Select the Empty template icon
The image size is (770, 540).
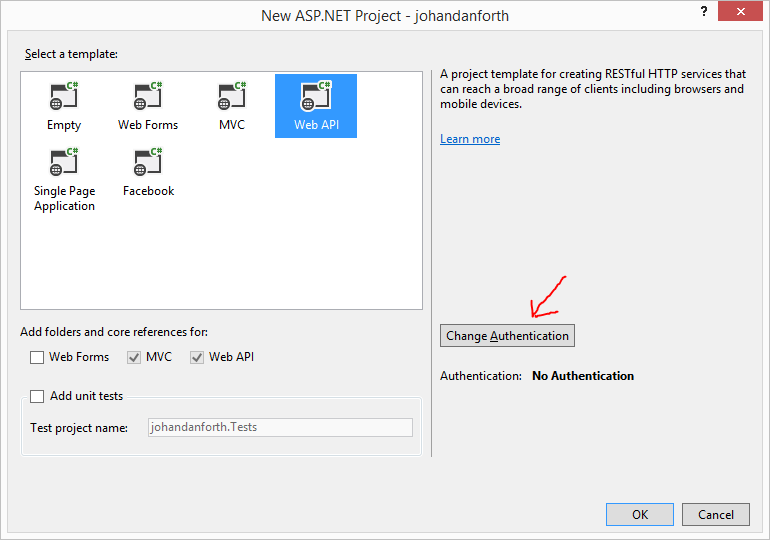[64, 95]
